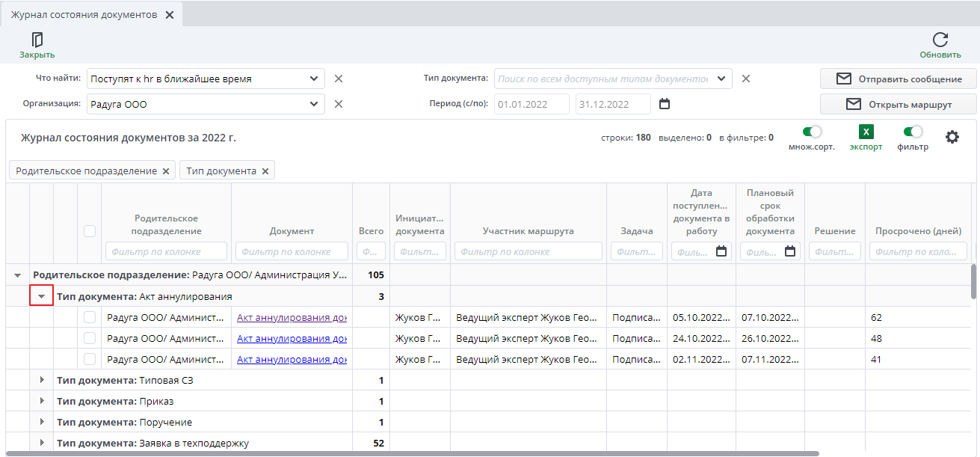Image resolution: width=980 pixels, height=457 pixels.
Task: Toggle the фильтр switch
Action: [913, 132]
